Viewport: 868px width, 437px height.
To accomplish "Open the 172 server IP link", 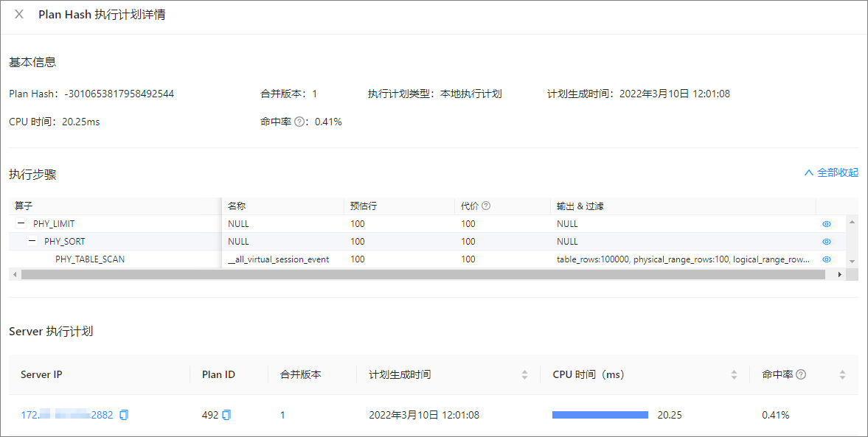I will pyautogui.click(x=67, y=415).
